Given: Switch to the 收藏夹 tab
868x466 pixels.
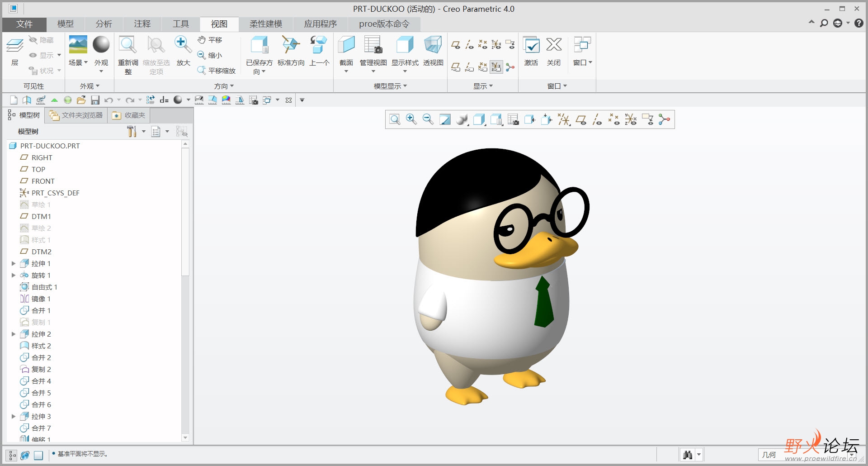Looking at the screenshot, I should tap(129, 115).
